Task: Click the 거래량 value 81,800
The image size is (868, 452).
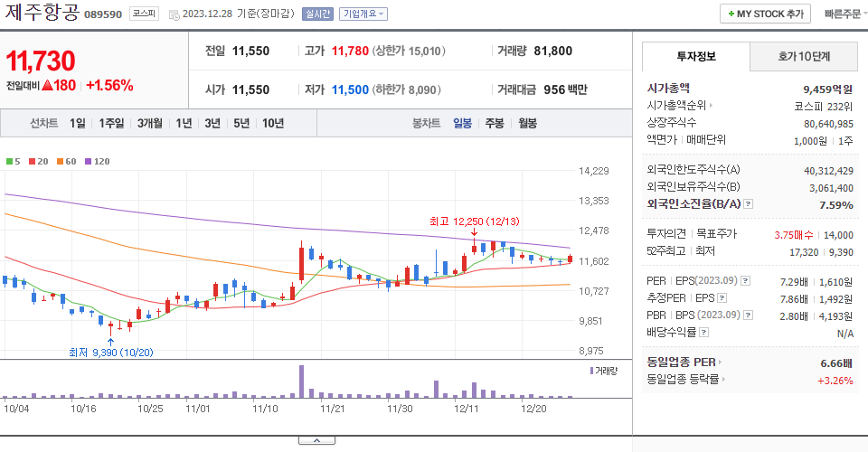Action: point(553,51)
